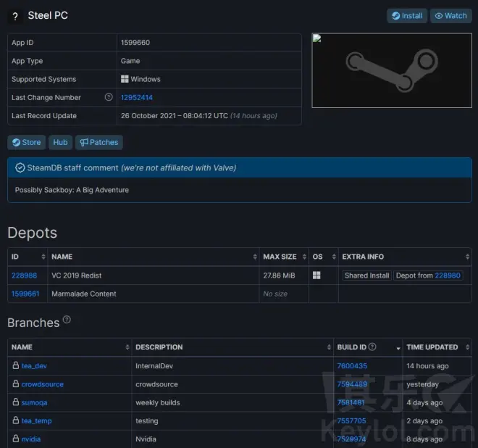Click Windows OS icon in VC 2019 Redist row
The width and height of the screenshot is (478, 448).
click(316, 275)
